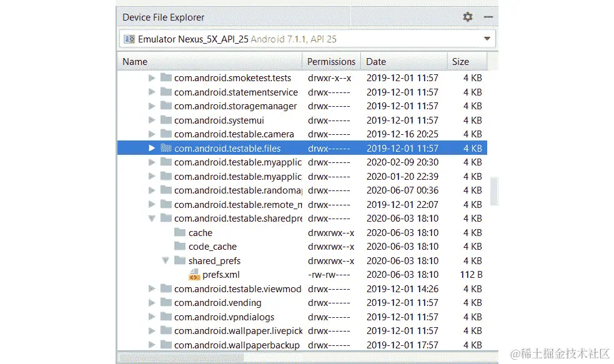The width and height of the screenshot is (614, 364).
Task: Expand the com.android.testable.camera folder arrow
Action: pyautogui.click(x=152, y=134)
